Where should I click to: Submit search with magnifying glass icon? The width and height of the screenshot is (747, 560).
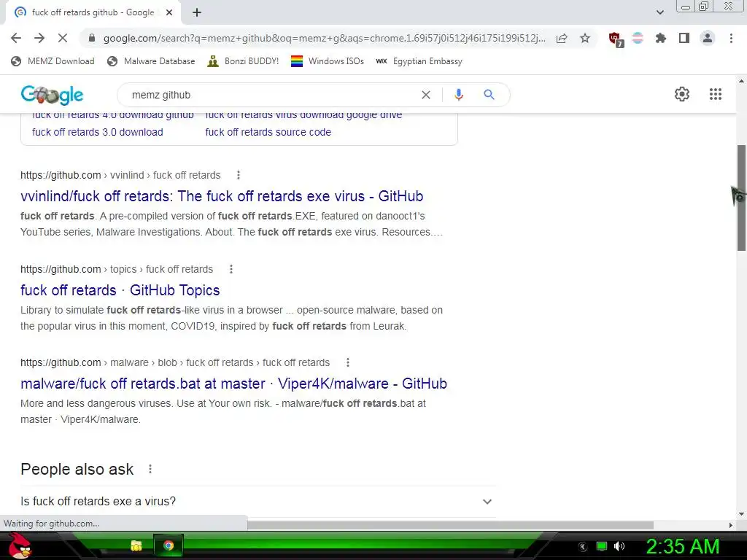489,95
